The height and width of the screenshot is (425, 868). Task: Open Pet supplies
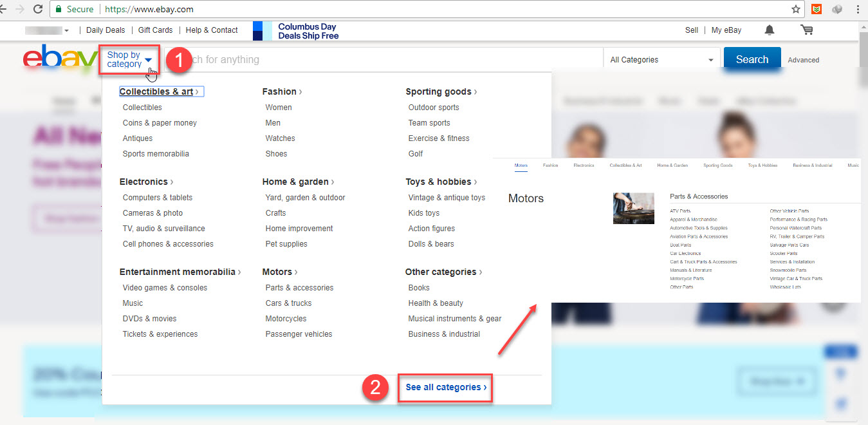click(286, 244)
